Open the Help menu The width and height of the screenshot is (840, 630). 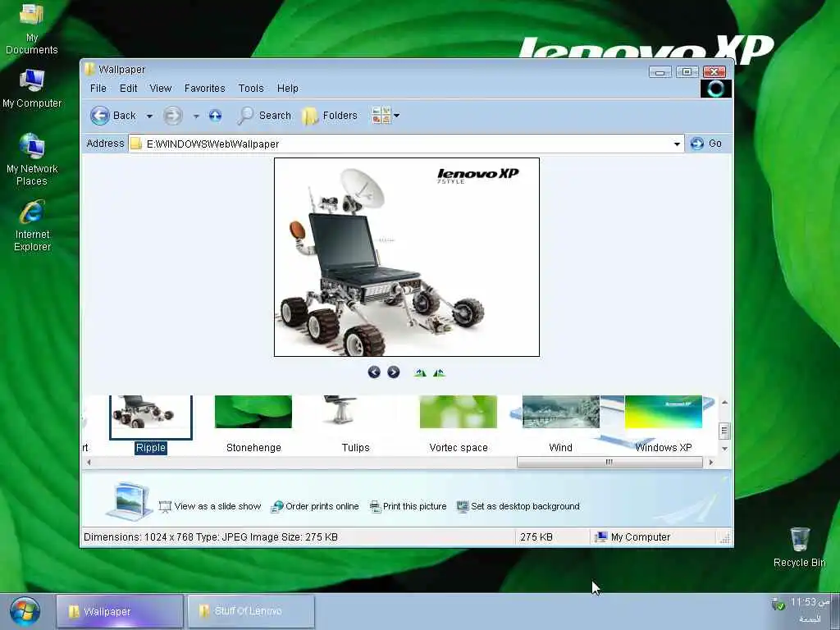(288, 89)
